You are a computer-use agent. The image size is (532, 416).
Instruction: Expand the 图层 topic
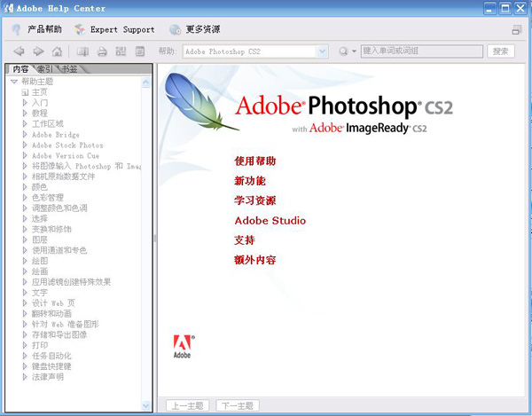point(25,239)
